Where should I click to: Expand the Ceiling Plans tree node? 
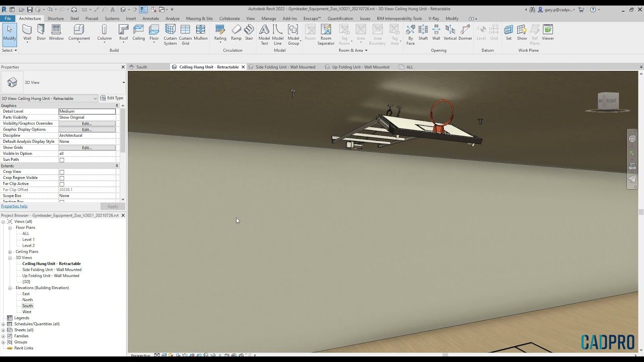10,252
